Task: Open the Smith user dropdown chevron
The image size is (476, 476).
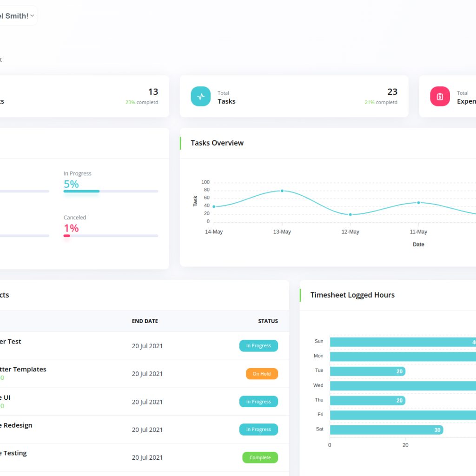Action: coord(32,16)
